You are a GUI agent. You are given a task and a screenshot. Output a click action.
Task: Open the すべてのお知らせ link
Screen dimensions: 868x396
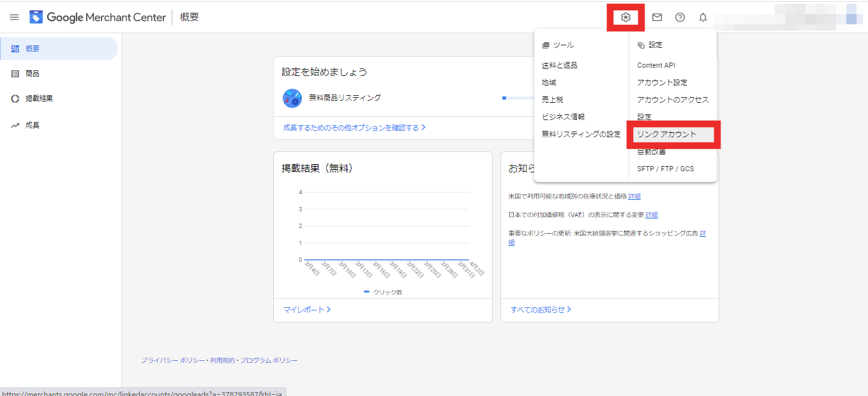541,310
